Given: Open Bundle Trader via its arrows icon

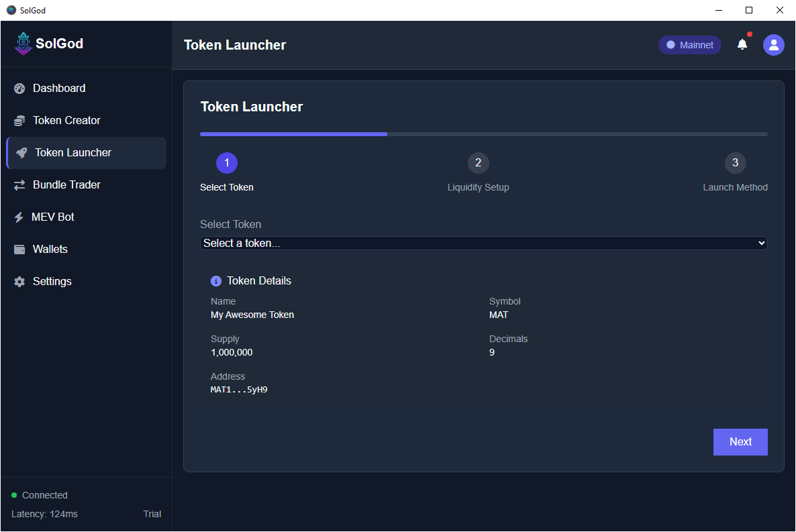Looking at the screenshot, I should (x=19, y=184).
